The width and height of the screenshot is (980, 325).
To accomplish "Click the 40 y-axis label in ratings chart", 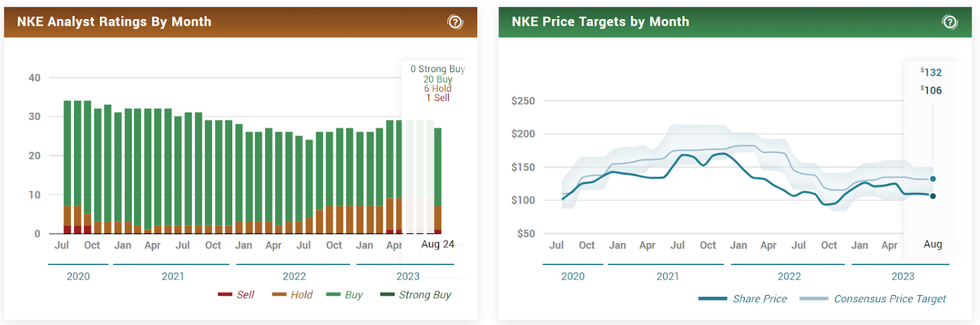I will click(x=34, y=78).
